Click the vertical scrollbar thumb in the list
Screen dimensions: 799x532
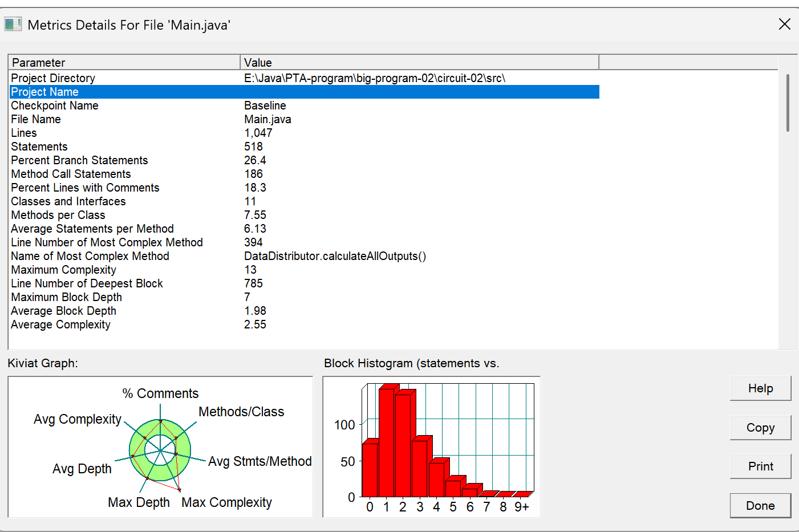pos(788,103)
